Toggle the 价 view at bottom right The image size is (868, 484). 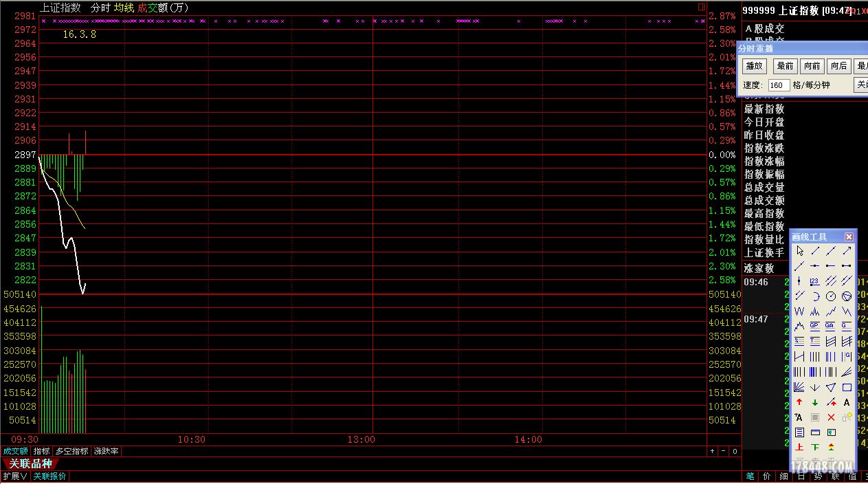pos(766,476)
